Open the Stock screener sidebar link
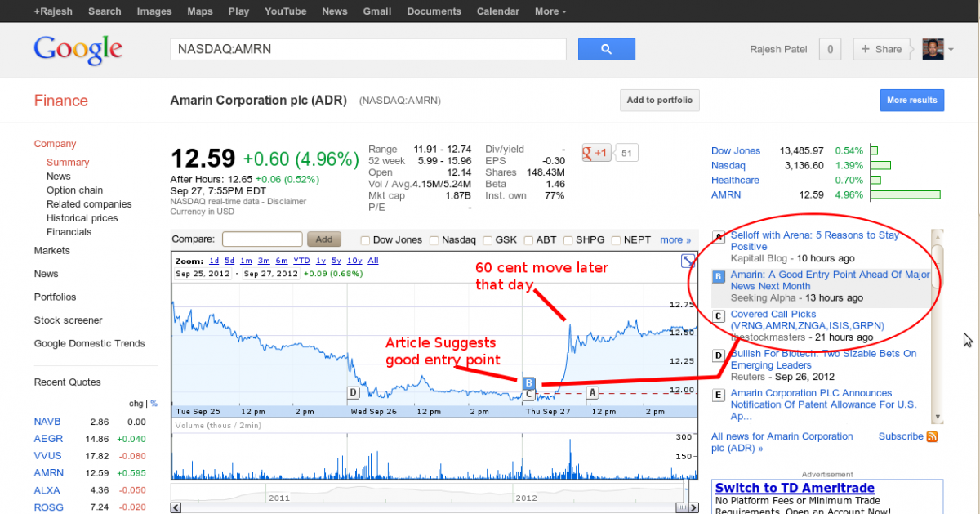Image resolution: width=980 pixels, height=514 pixels. pyautogui.click(x=69, y=320)
